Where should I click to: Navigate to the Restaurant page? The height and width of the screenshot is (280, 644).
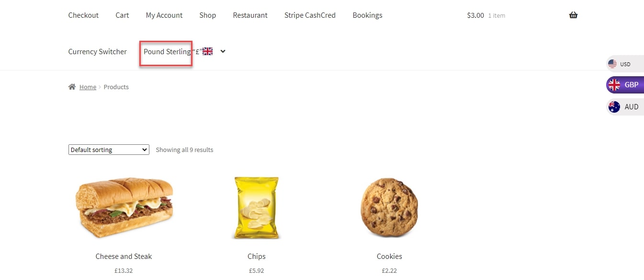point(250,15)
